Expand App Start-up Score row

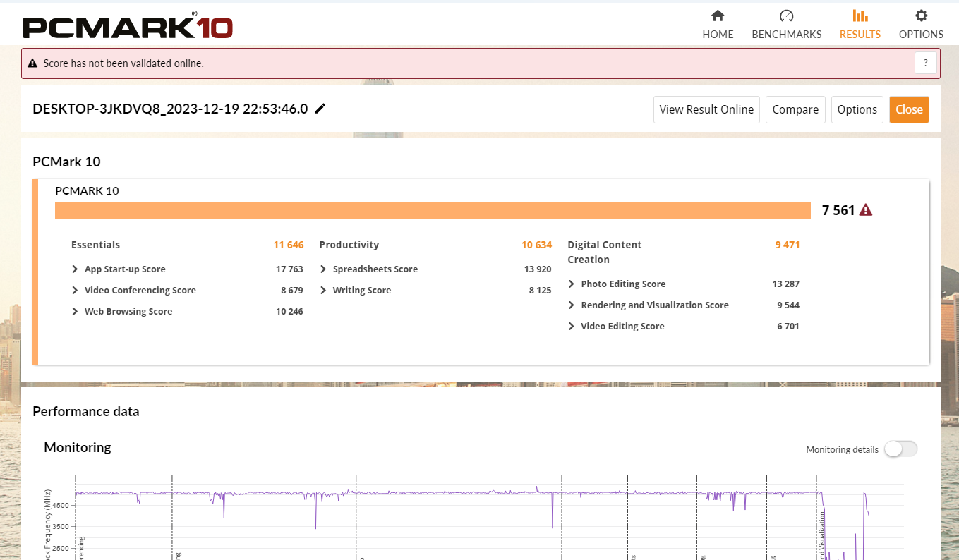point(75,269)
